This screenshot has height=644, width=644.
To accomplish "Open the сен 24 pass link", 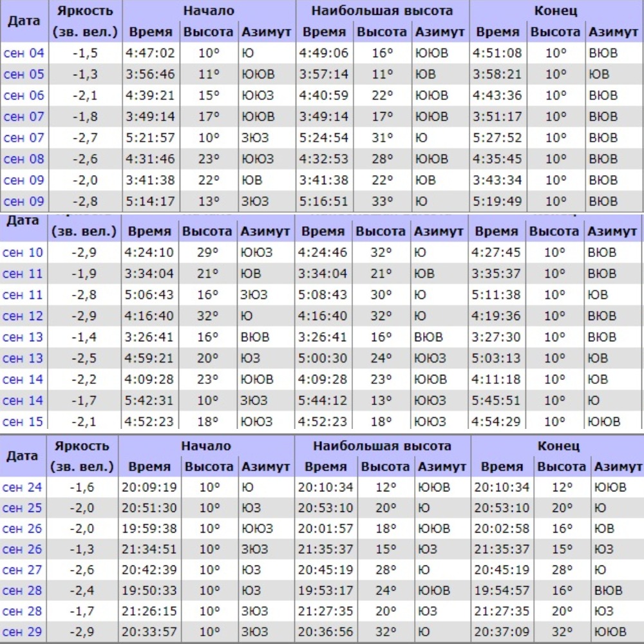I will pos(22,487).
